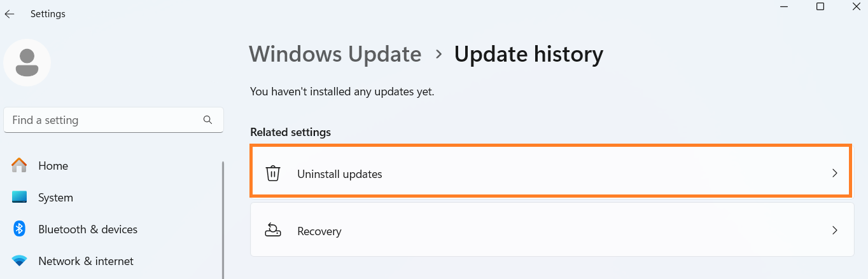Viewport: 868px width, 279px height.
Task: Open Uninstall updates text label
Action: 340,174
